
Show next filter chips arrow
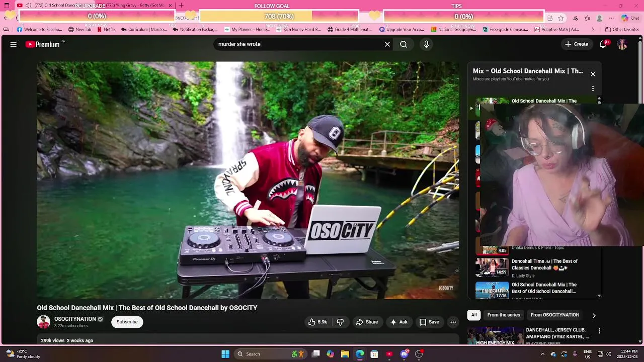[594, 315]
